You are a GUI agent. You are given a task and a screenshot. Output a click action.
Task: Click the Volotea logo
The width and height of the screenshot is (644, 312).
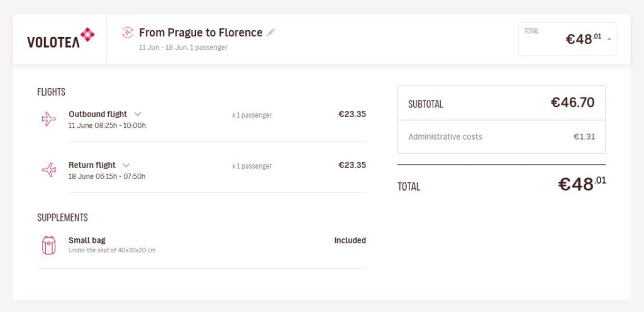pos(60,39)
